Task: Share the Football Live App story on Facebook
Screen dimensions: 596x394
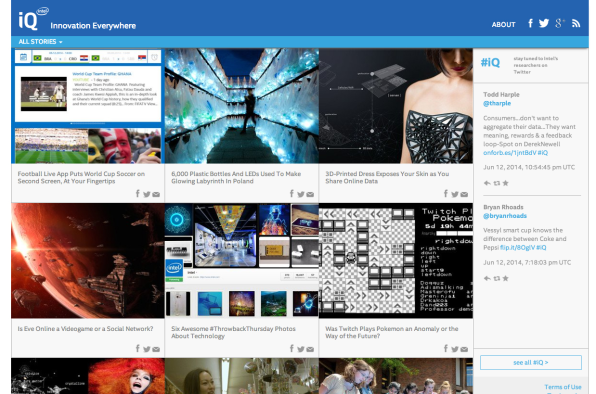Action: [x=138, y=194]
